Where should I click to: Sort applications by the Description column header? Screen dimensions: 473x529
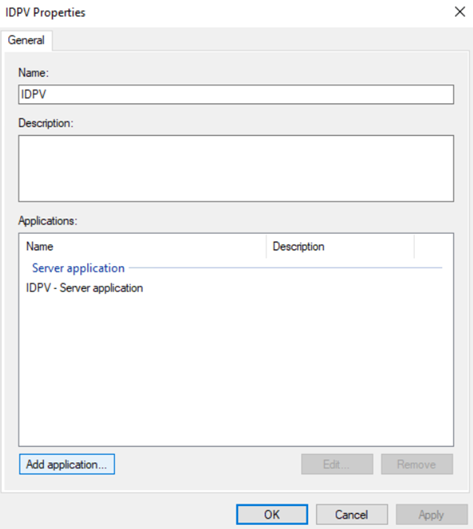click(x=340, y=247)
